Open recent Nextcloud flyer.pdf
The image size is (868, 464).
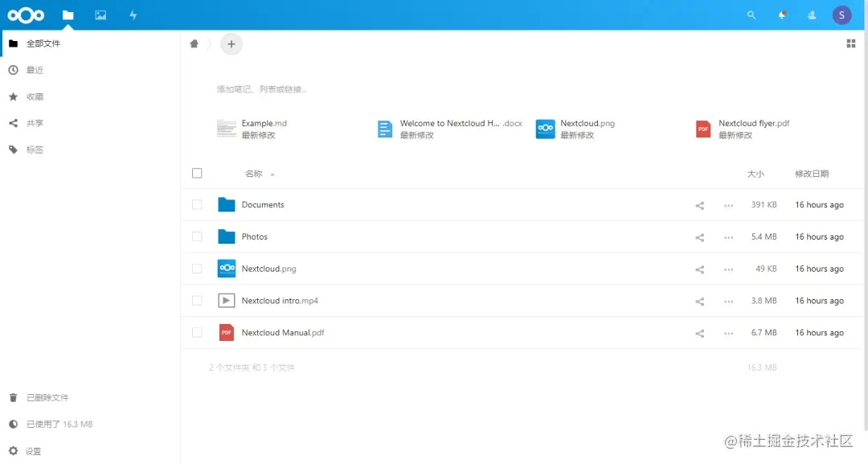[x=754, y=124]
